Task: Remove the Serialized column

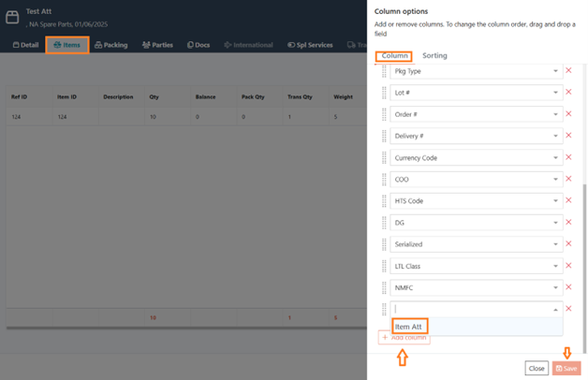Action: [568, 243]
